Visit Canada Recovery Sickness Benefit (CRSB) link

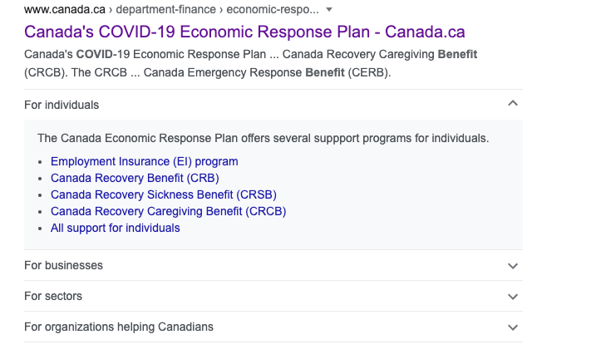coord(164,194)
